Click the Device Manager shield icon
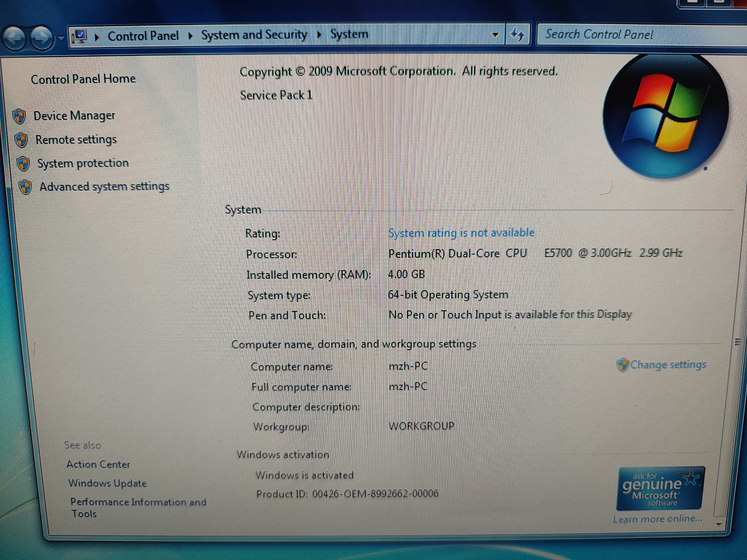Viewport: 747px width, 560px height. pyautogui.click(x=19, y=116)
